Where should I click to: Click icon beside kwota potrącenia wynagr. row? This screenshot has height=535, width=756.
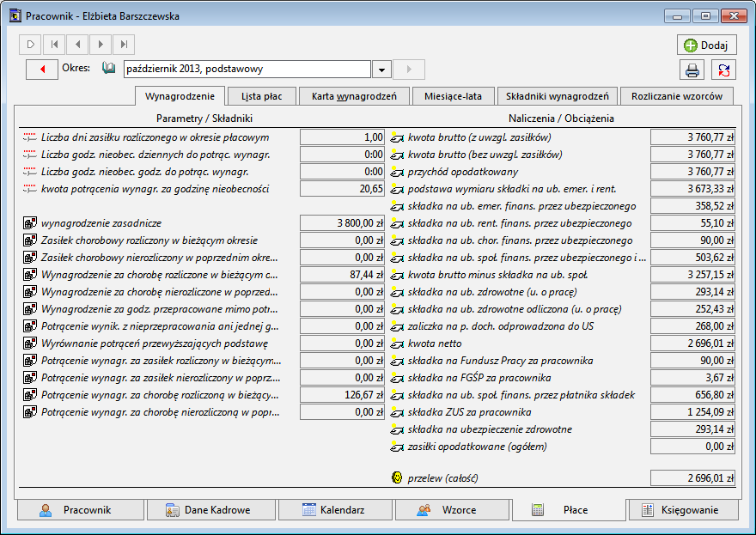(x=29, y=189)
